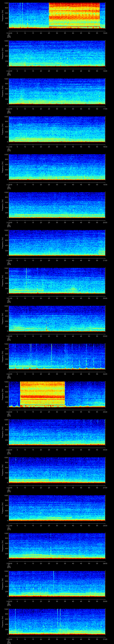
Task: Select the 3:29:00 start time label
Action: coord(9,601)
